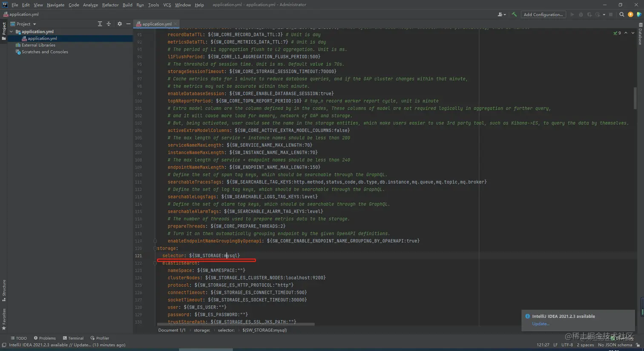Viewport: 644px width, 351px height.
Task: Click the Update... link in notification
Action: click(540, 324)
